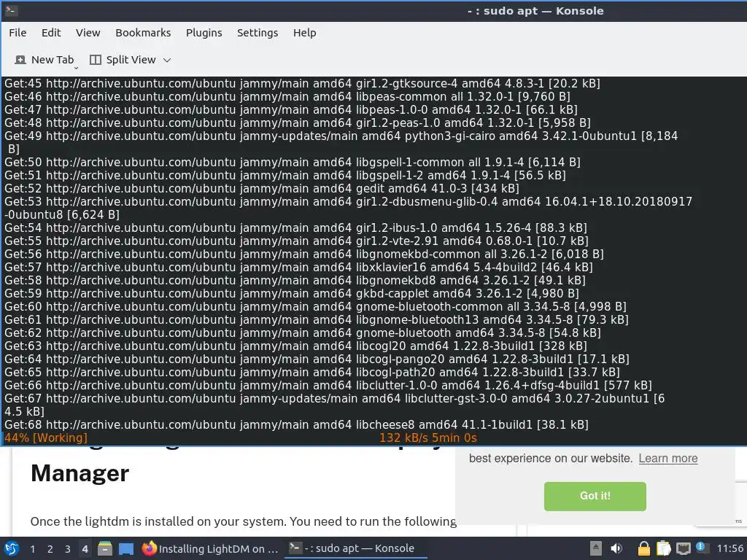Click the Get:64 libcogl-pango20 line
The width and height of the screenshot is (747, 560).
coord(317,359)
